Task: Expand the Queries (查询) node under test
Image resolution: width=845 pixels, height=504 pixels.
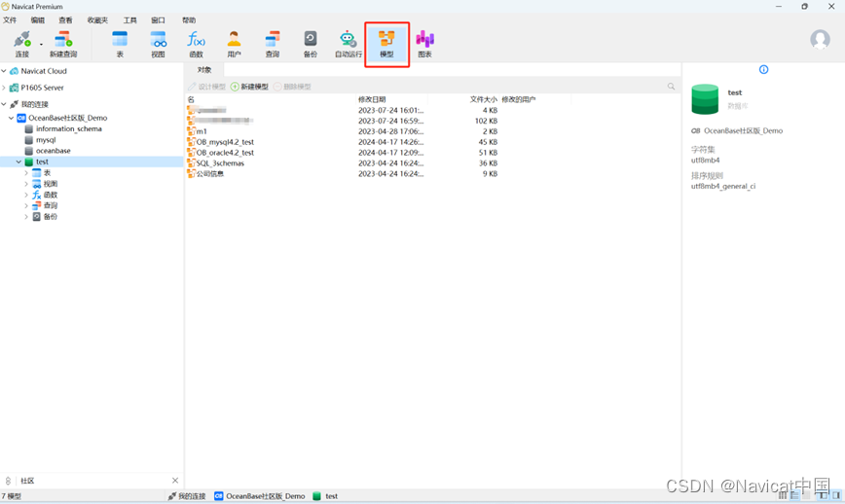Action: (x=26, y=205)
